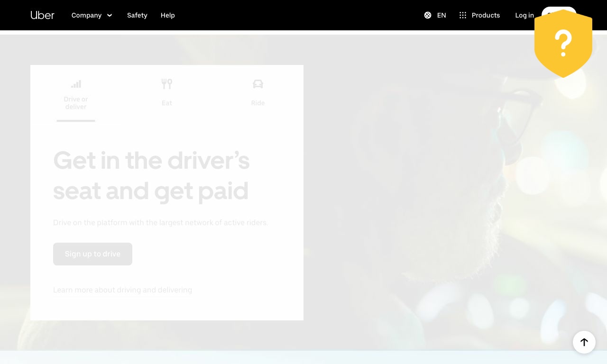Click the Products grid icon
Screen dimensions: 607x364
[x=463, y=15]
